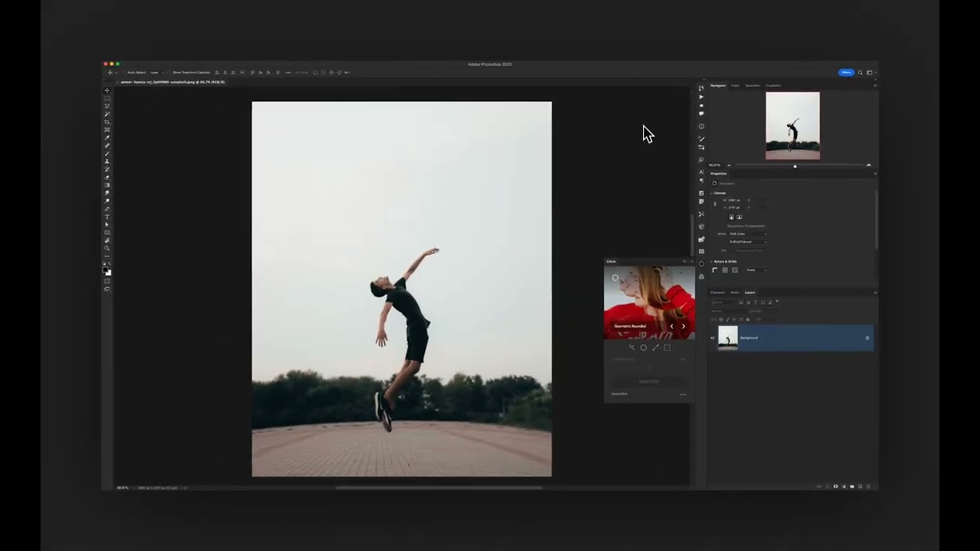Select the History Brush tool
Viewport: 980px width, 551px height.
[106, 169]
